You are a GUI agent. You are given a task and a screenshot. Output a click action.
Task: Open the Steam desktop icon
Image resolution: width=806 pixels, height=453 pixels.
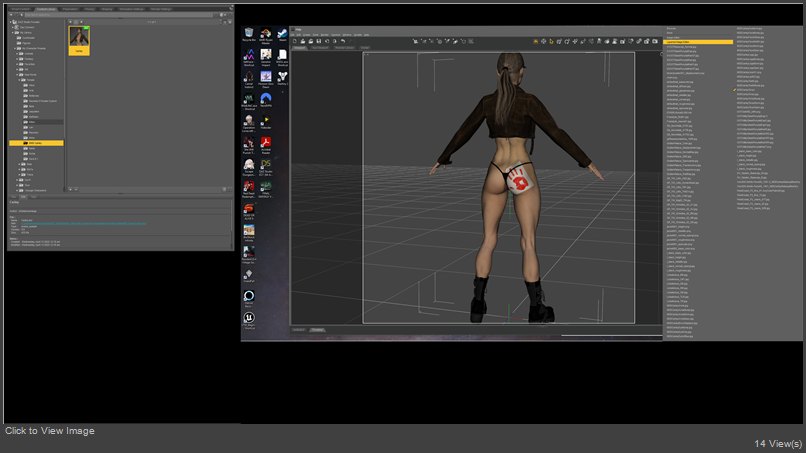pos(282,34)
